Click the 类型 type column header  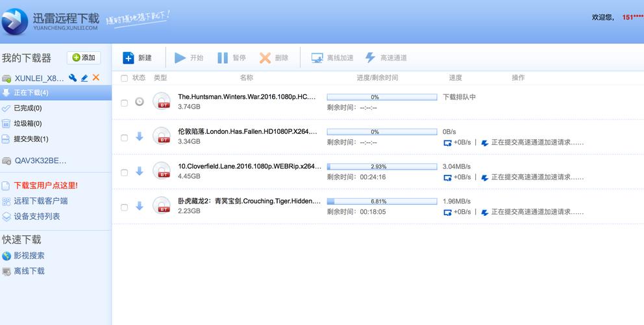tap(160, 78)
